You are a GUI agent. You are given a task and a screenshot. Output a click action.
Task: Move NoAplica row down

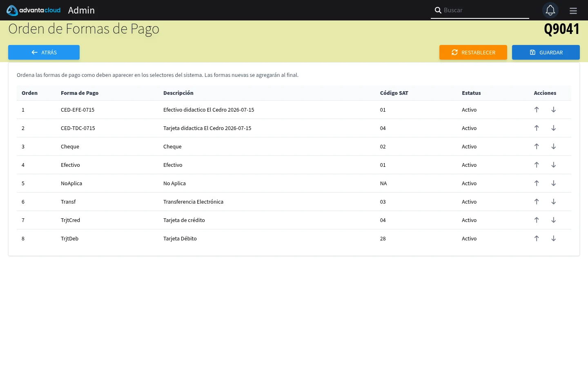point(554,183)
